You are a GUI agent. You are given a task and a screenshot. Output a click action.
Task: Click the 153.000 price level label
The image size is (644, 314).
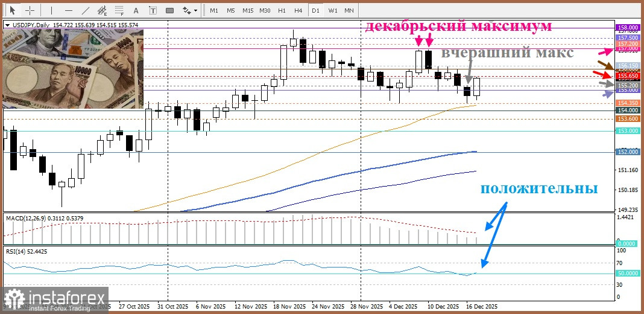(628, 131)
